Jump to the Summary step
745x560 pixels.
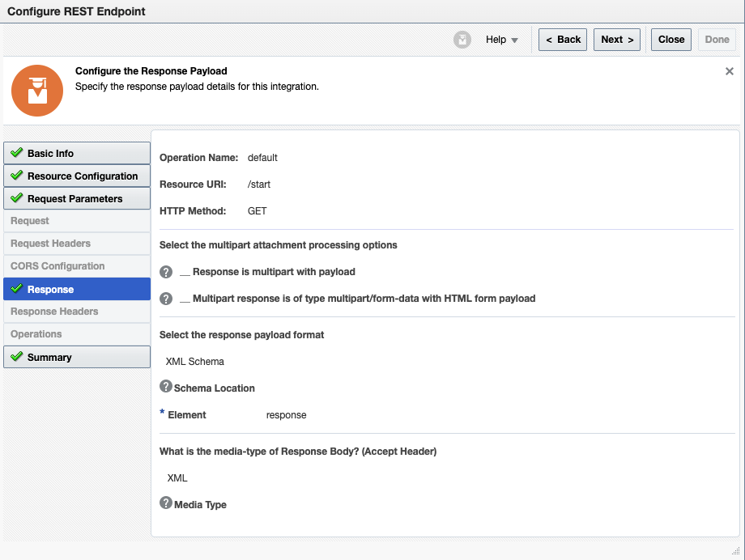click(77, 357)
